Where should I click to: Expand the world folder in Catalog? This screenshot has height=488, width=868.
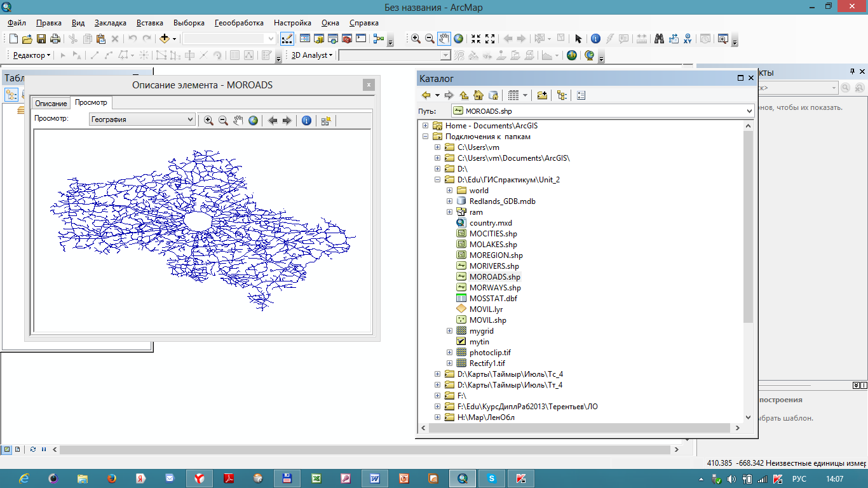pyautogui.click(x=449, y=191)
